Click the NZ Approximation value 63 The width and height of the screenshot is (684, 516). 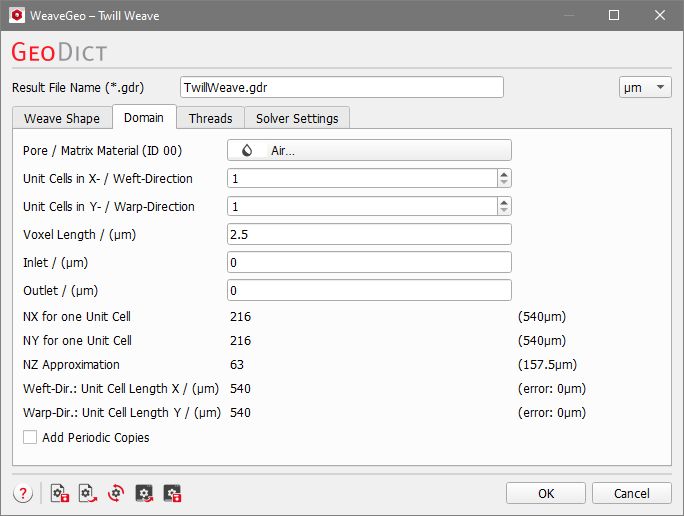tap(237, 365)
